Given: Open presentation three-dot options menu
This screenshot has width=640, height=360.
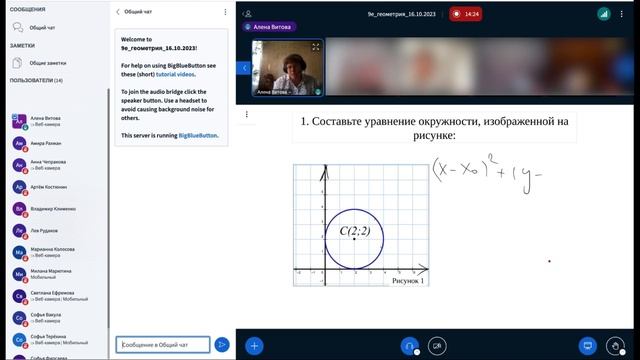Looking at the screenshot, I should point(247,114).
